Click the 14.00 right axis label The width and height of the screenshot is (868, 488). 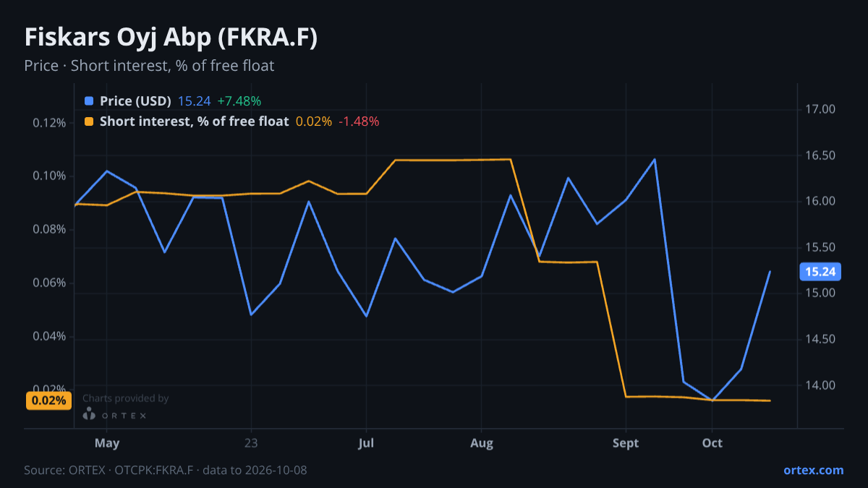(x=820, y=385)
